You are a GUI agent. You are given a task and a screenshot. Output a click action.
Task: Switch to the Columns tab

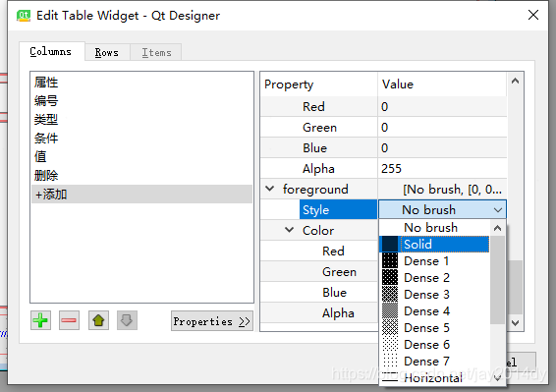click(51, 51)
